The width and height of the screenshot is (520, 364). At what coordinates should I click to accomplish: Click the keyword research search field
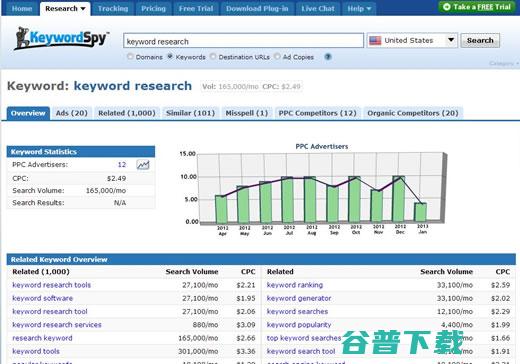(x=243, y=41)
